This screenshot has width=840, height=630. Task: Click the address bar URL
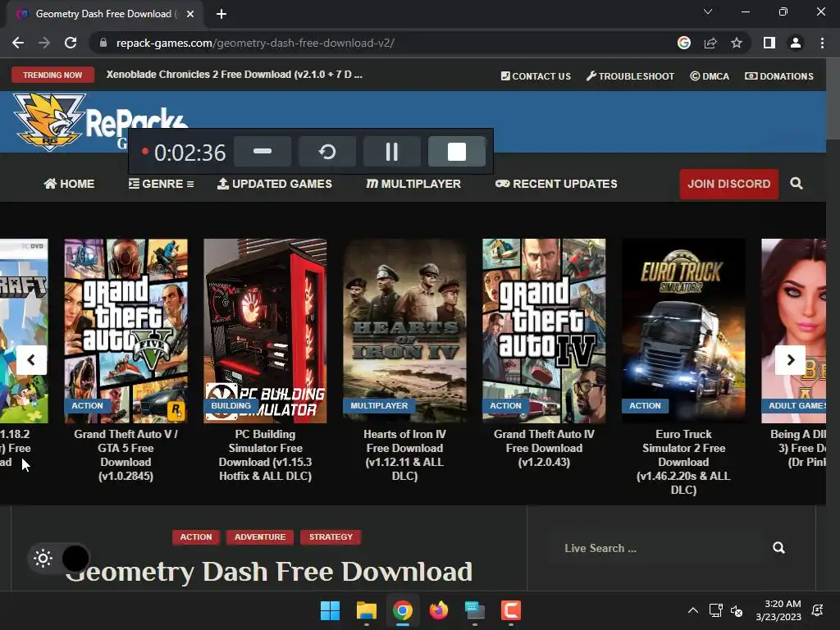256,43
